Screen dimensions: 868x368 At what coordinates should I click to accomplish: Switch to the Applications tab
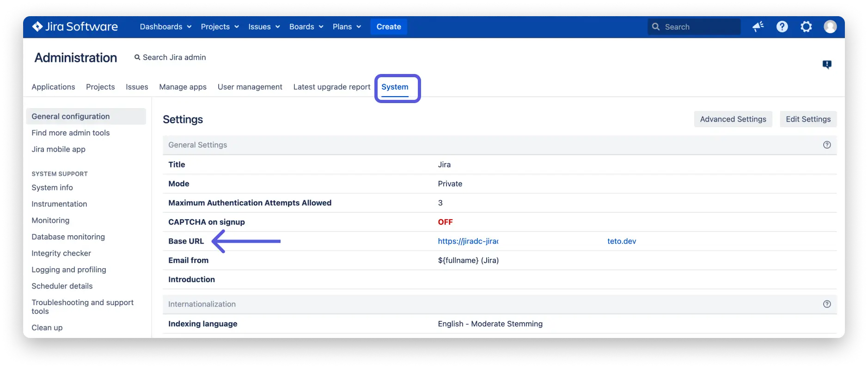pyautogui.click(x=53, y=87)
